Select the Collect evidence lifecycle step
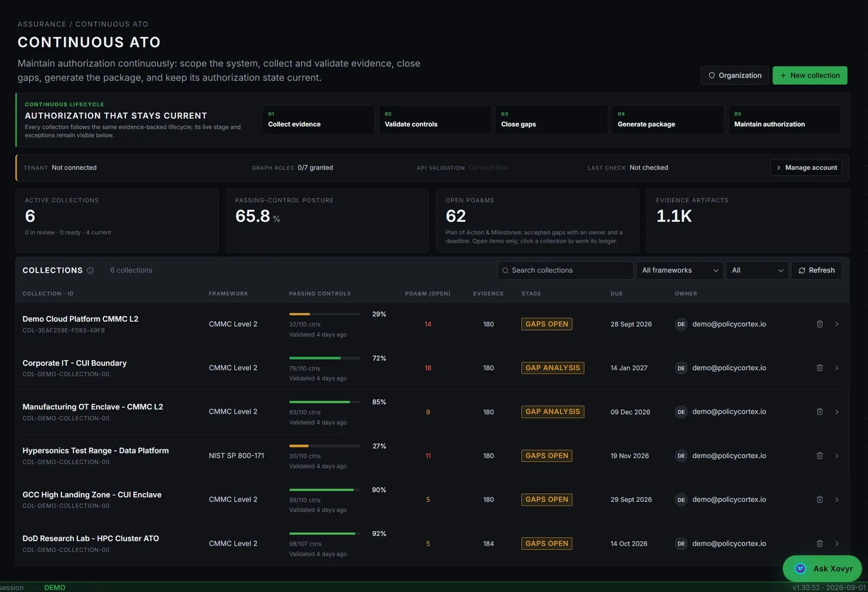This screenshot has width=868, height=592. (x=318, y=119)
